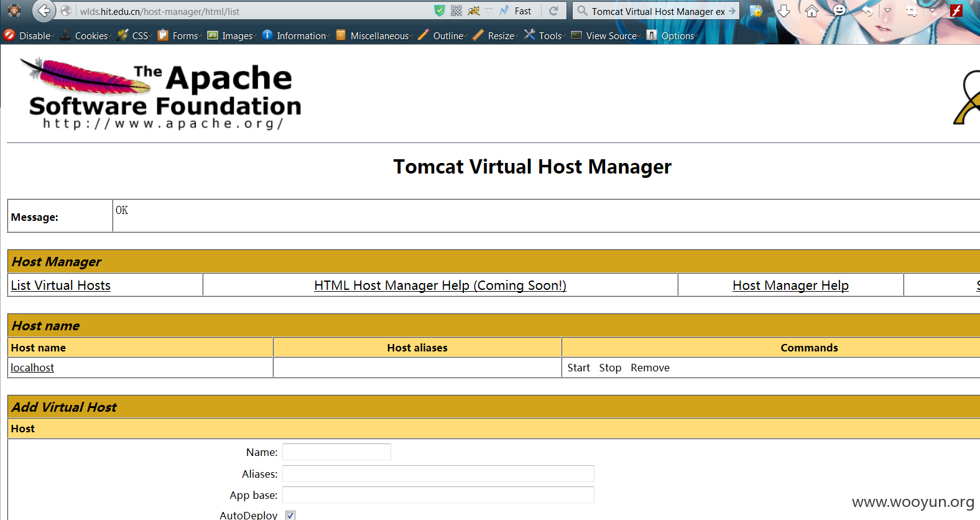This screenshot has width=980, height=520.
Task: Toggle the AutoDeploy checkbox
Action: tap(290, 515)
